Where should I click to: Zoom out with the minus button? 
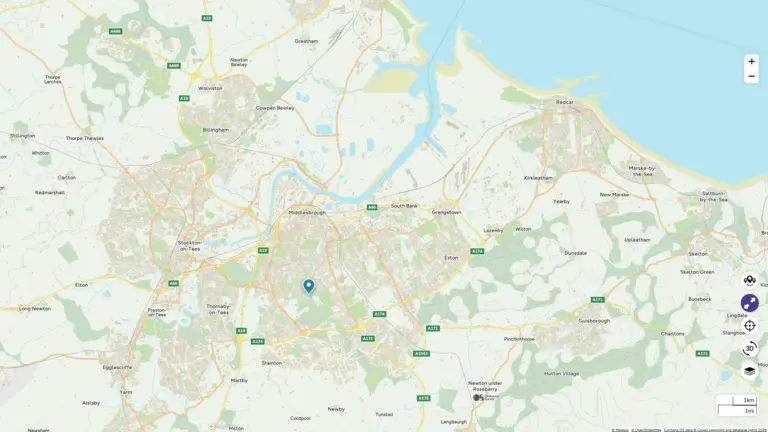point(751,76)
